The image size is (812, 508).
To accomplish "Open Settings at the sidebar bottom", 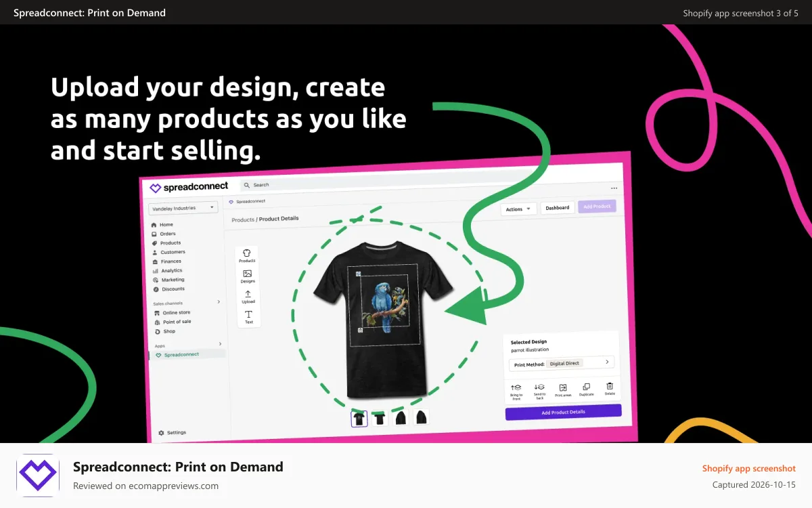I will coord(172,432).
